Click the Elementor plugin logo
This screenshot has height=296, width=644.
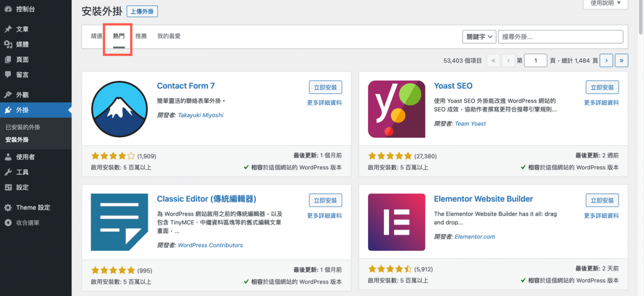[x=397, y=223]
